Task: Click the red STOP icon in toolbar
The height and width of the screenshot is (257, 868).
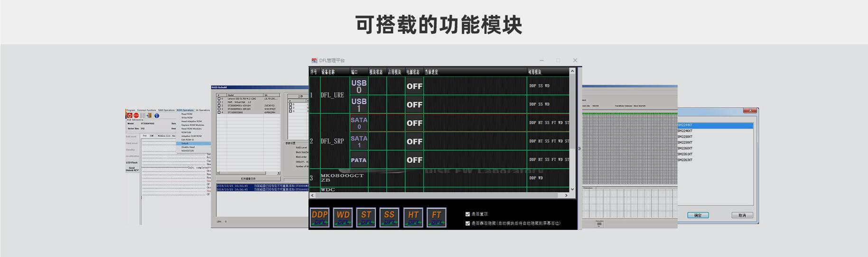Action: point(136,116)
